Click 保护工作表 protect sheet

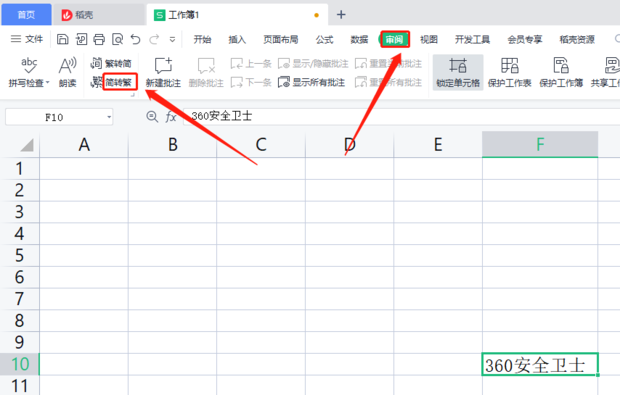[x=509, y=72]
